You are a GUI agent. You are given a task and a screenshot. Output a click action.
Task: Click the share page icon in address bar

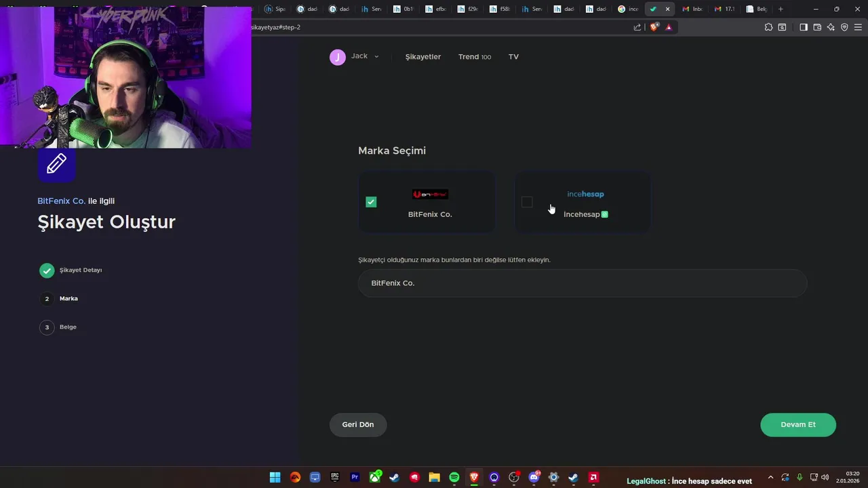pyautogui.click(x=637, y=27)
